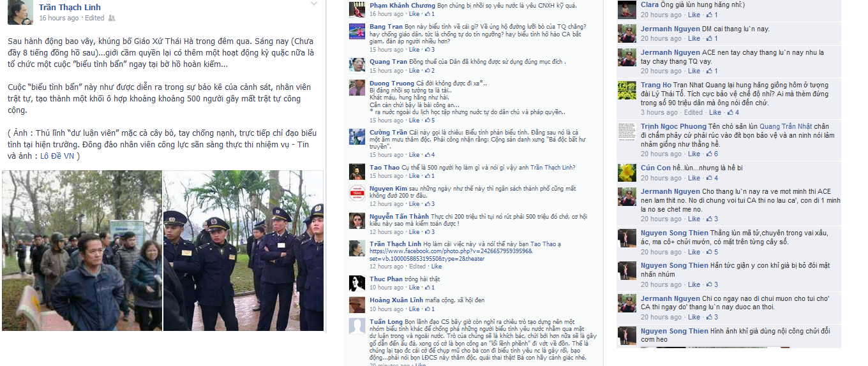
Task: View the photo of uniformed security officers
Action: 243,251
